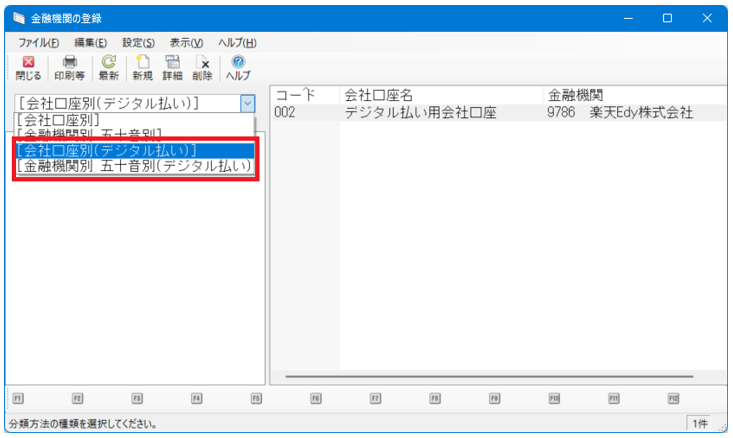Click the F9 function key button

coord(495,399)
